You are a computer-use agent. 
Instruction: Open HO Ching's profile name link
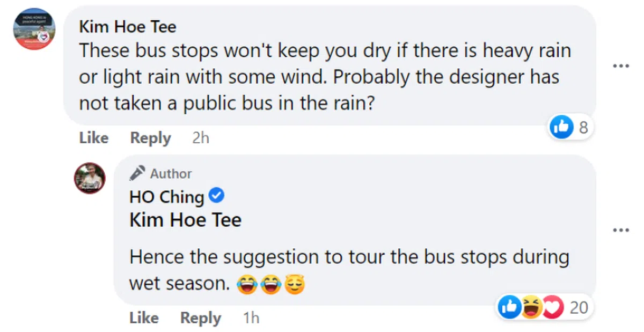(x=166, y=197)
